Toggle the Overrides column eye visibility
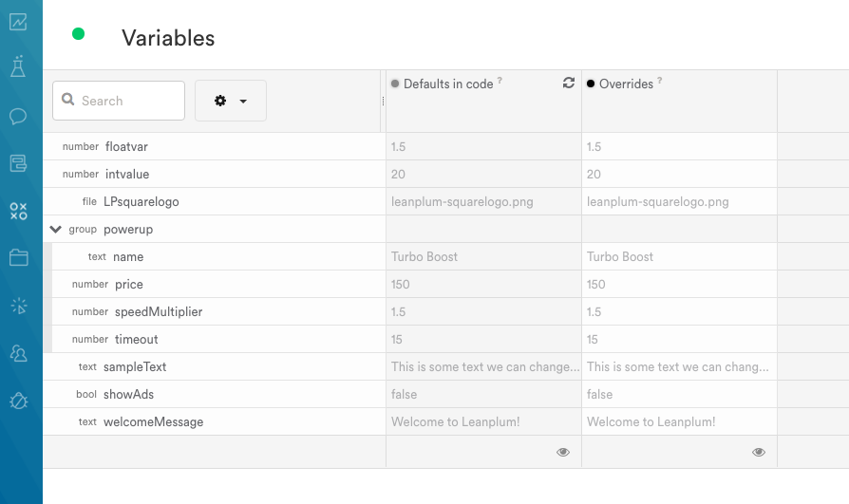This screenshot has height=504, width=849. click(759, 452)
